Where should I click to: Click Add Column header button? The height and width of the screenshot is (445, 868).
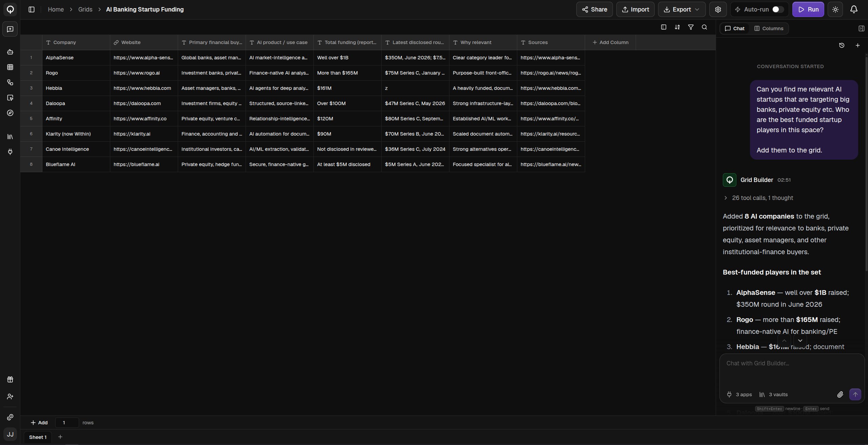(610, 42)
